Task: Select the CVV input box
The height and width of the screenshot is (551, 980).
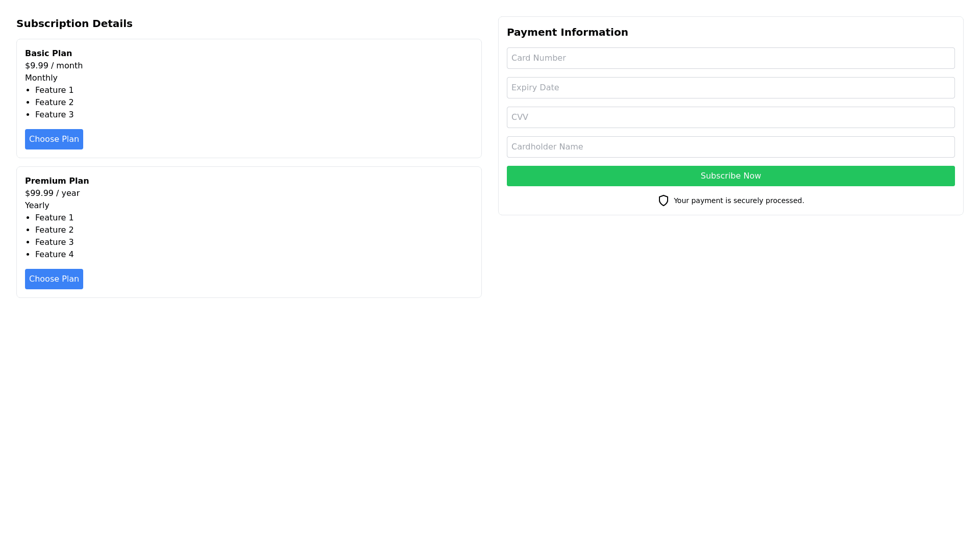Action: (730, 117)
